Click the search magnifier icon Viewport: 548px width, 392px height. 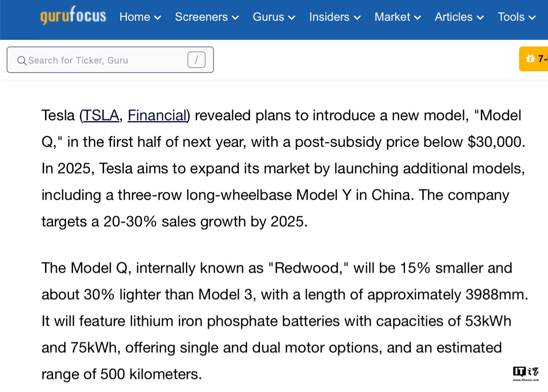pyautogui.click(x=22, y=60)
